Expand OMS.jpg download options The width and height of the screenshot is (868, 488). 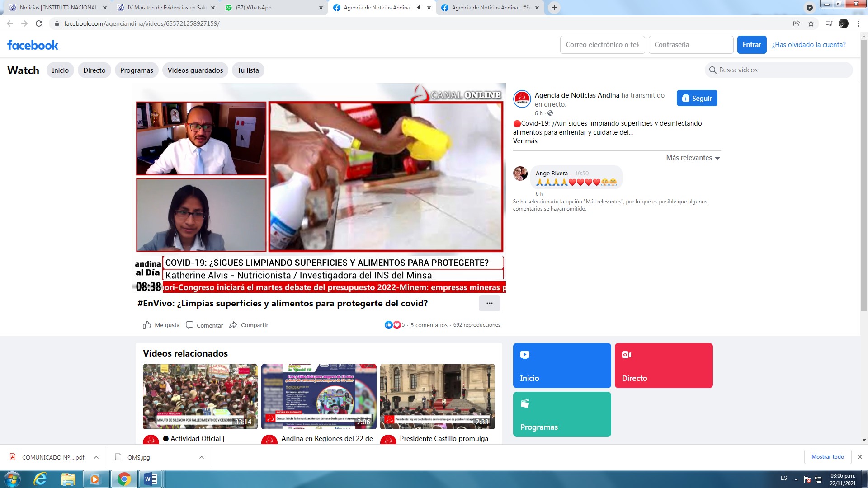pyautogui.click(x=202, y=457)
